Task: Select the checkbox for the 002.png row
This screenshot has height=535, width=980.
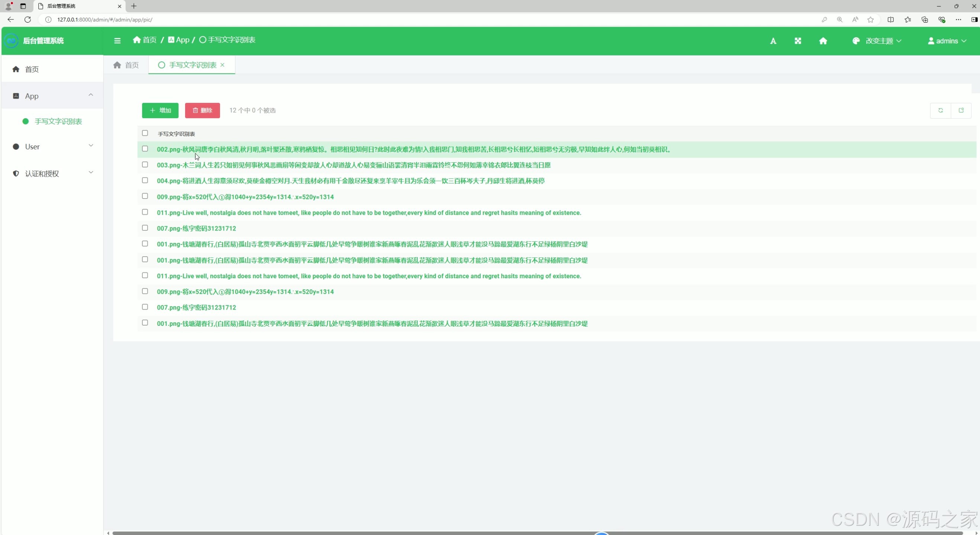Action: [145, 149]
